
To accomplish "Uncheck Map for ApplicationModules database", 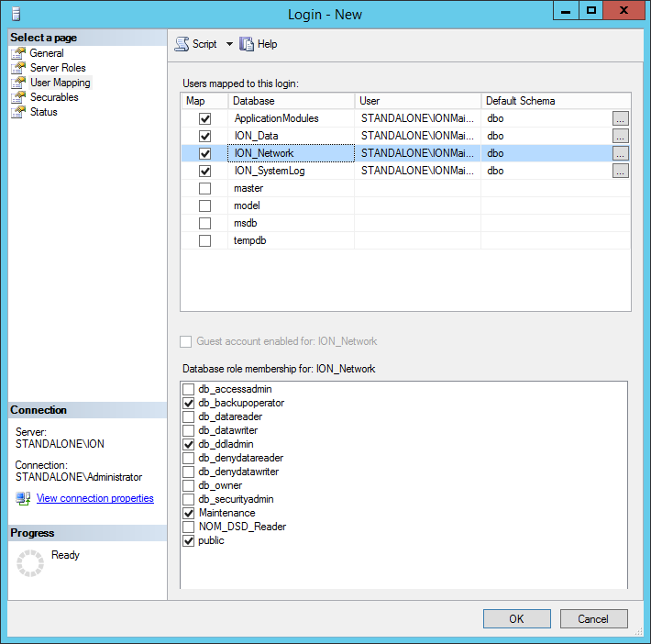I will point(204,119).
